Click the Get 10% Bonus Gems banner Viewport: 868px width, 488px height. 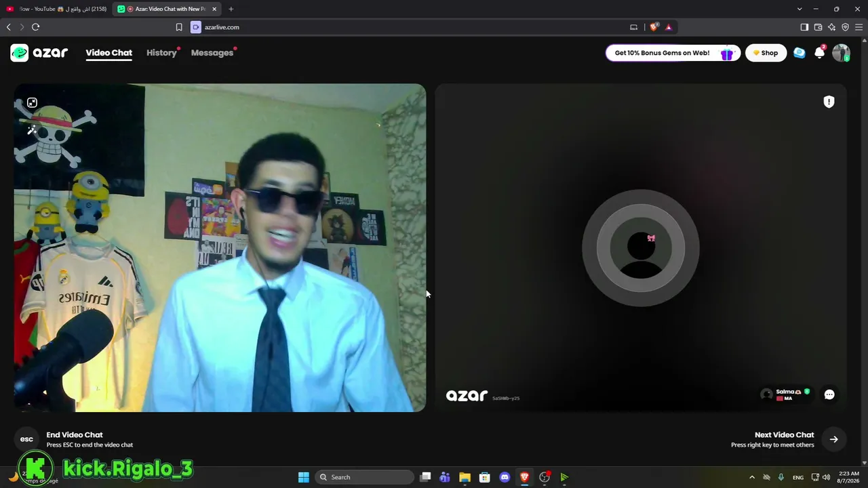[673, 53]
